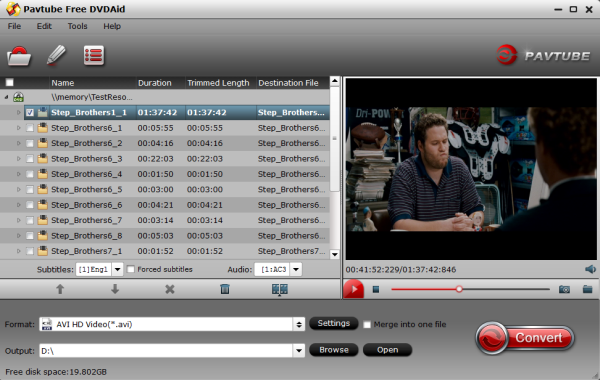Uncheck Step_Brothers1_1 checkbox

(30, 113)
